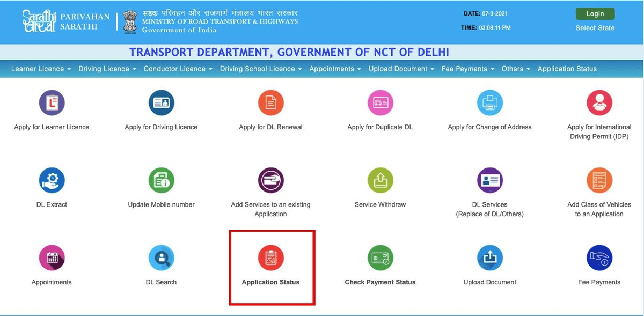Open the Appointments dropdown in navbar
The height and width of the screenshot is (316, 644).
tap(334, 69)
